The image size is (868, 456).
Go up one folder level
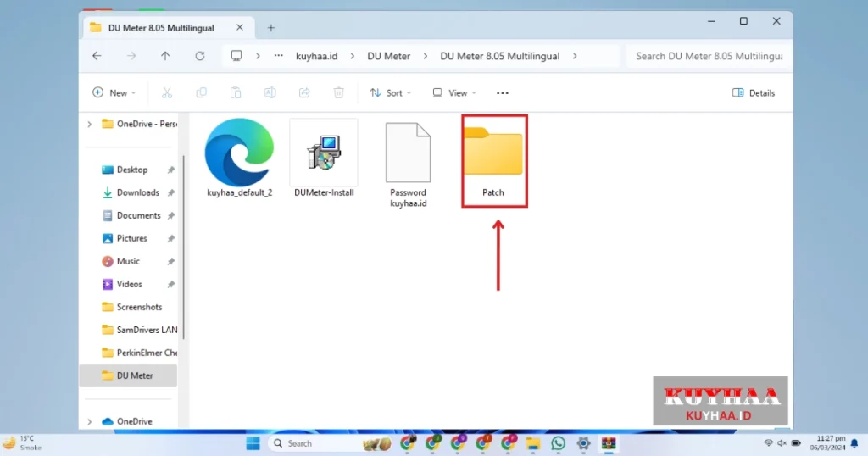pos(165,56)
